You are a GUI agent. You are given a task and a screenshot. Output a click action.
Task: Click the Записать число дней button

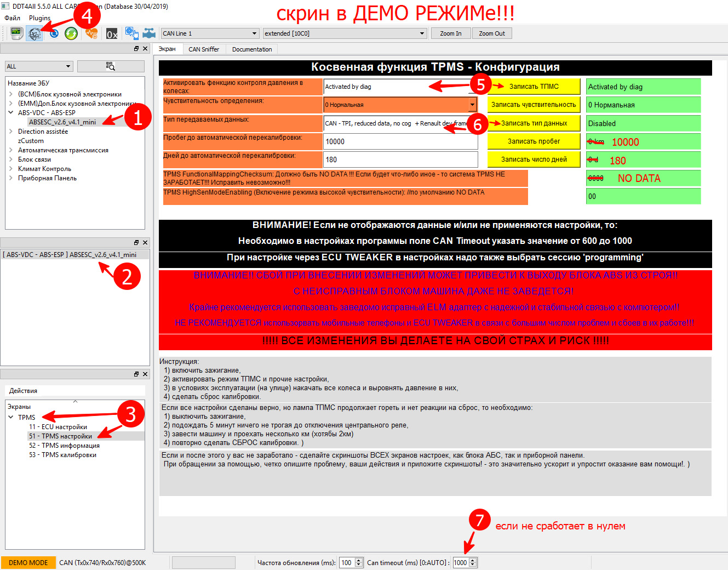point(534,159)
